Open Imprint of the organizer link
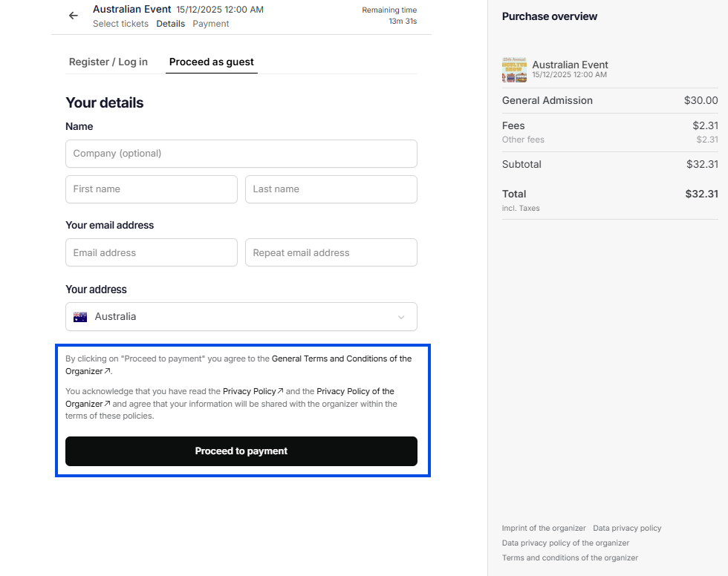 coord(544,528)
